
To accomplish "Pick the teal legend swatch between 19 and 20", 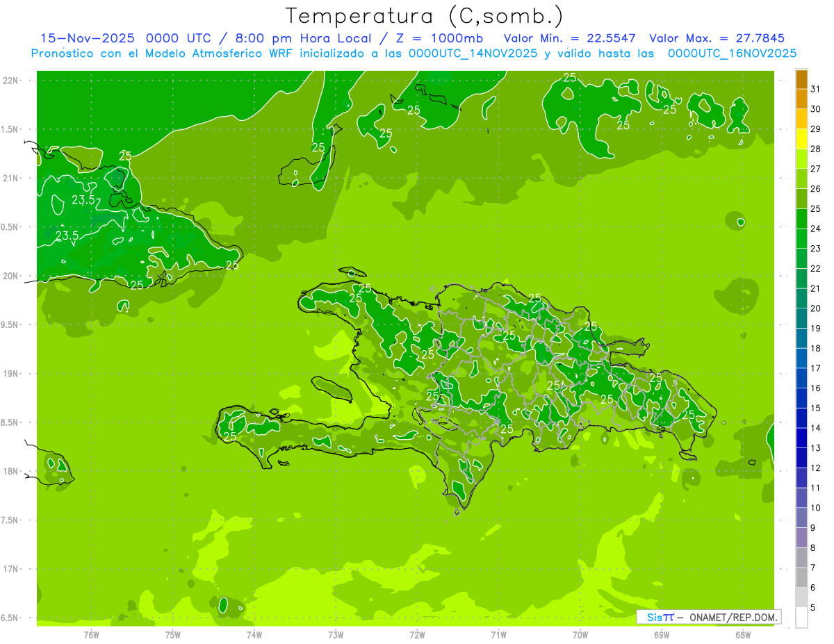I will click(x=801, y=318).
